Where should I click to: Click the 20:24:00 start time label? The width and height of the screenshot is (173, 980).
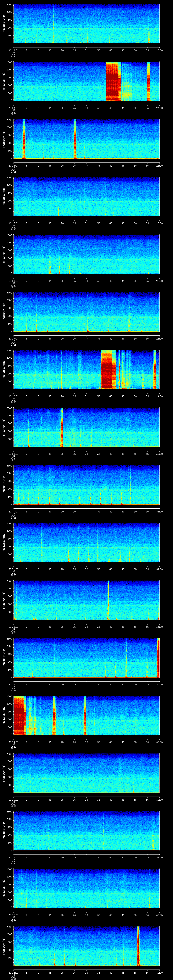click(13, 166)
